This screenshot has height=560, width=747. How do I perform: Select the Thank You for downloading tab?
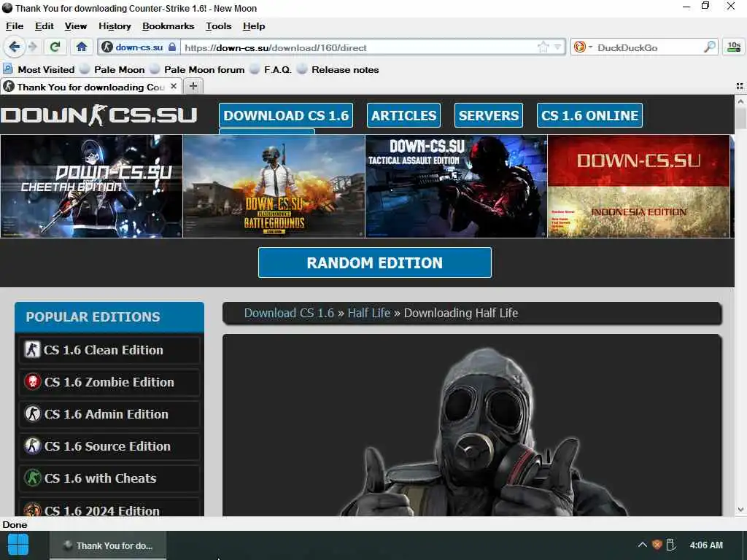[x=90, y=86]
